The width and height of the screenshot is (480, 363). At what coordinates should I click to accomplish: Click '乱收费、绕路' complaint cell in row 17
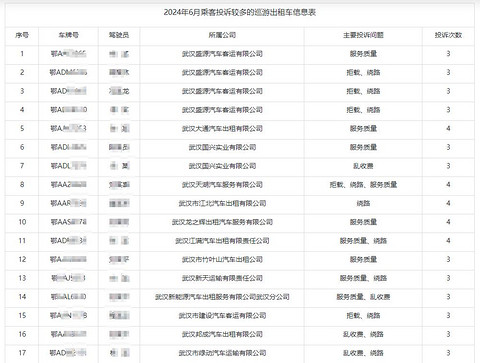pos(363,352)
